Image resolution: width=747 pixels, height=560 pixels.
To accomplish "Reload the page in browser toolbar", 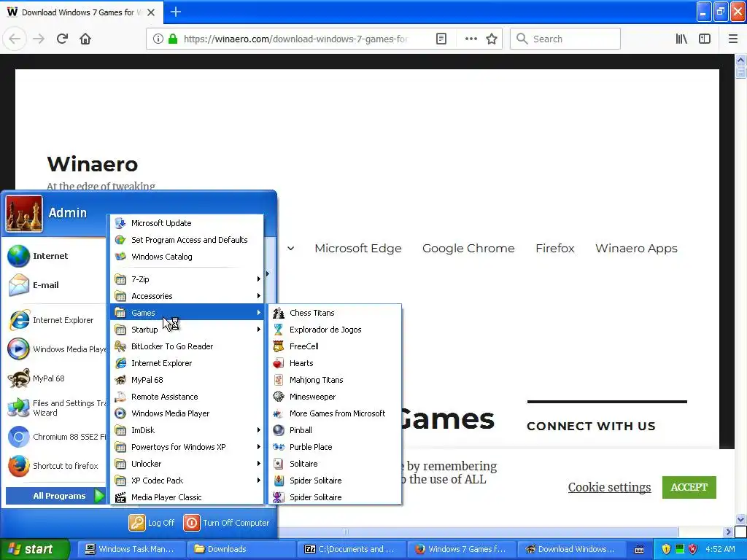I will point(62,39).
